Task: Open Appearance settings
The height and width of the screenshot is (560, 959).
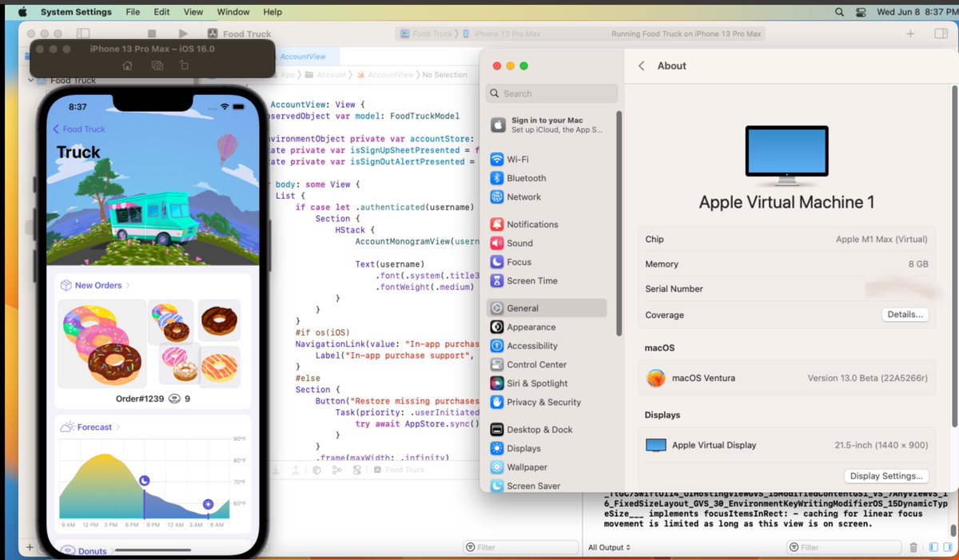Action: [547, 327]
